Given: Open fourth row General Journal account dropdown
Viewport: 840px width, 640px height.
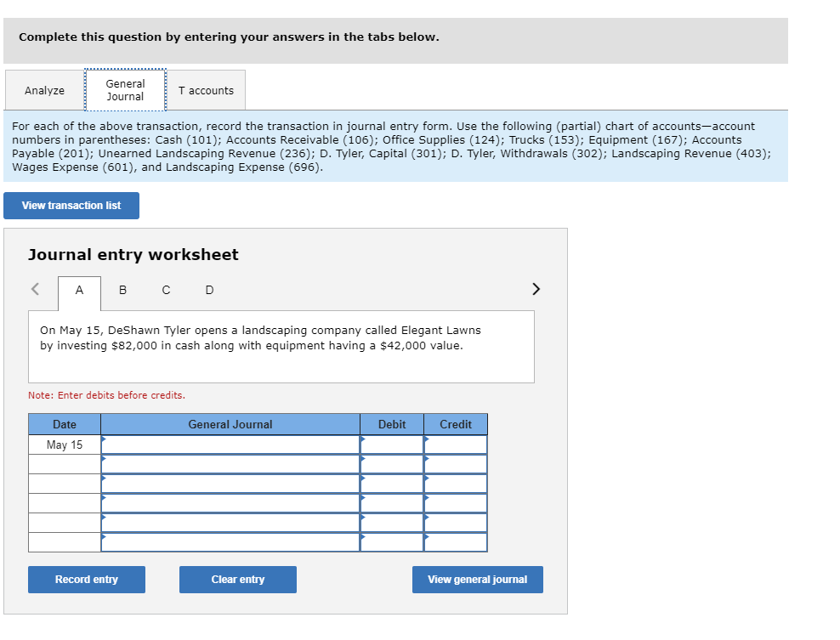Looking at the screenshot, I should [230, 503].
